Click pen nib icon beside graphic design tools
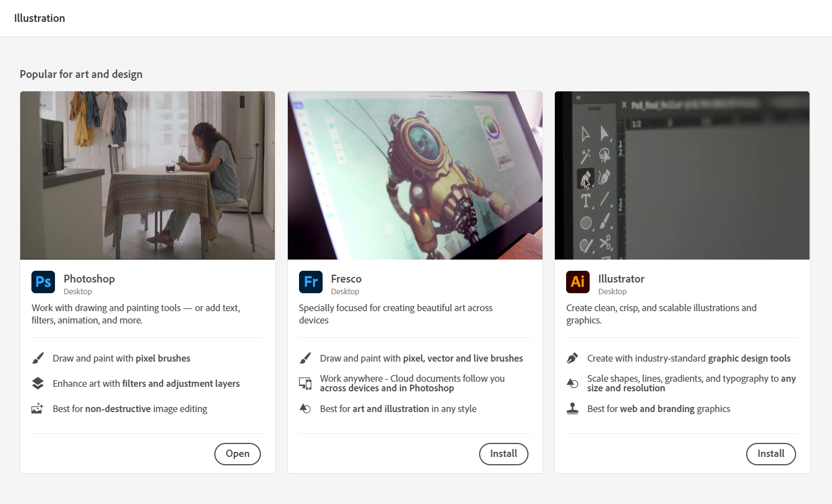The height and width of the screenshot is (504, 832). [572, 358]
